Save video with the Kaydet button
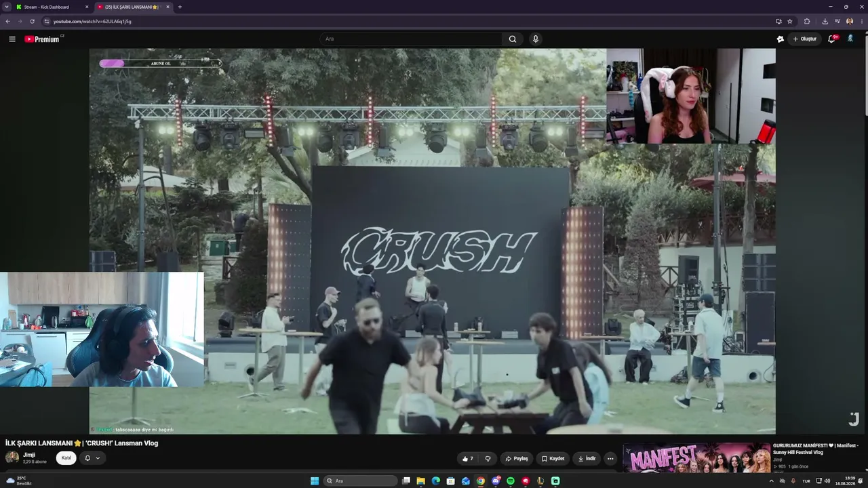The width and height of the screenshot is (868, 488). [x=553, y=459]
